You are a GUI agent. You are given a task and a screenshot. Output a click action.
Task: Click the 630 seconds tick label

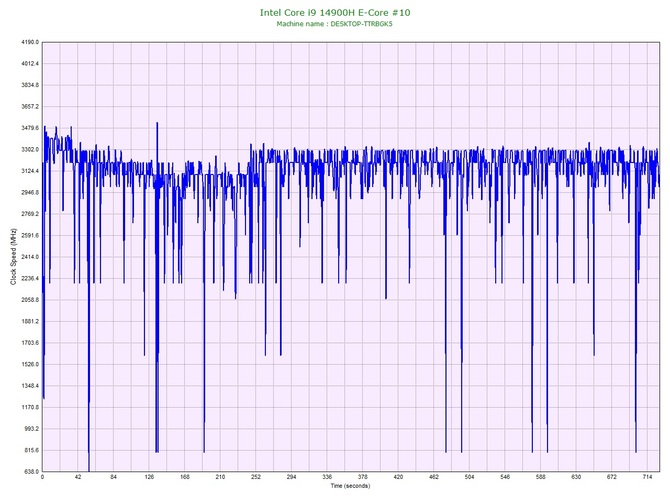pyautogui.click(x=576, y=477)
